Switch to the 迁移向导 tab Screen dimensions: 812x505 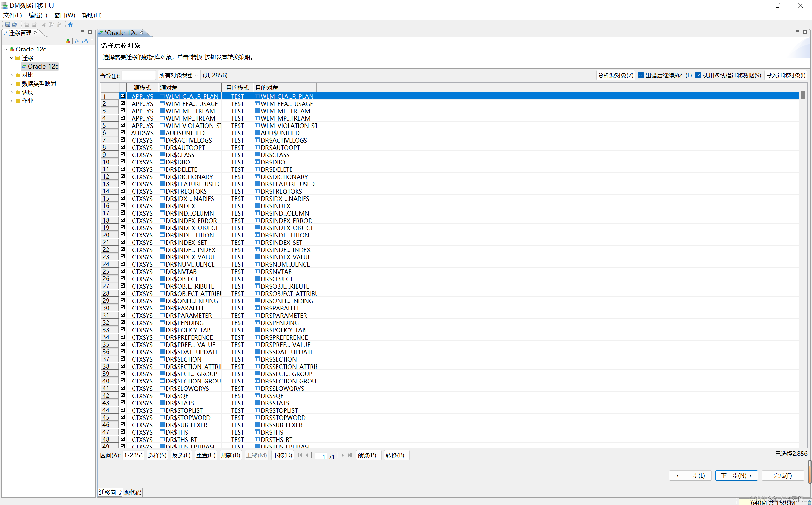(110, 492)
